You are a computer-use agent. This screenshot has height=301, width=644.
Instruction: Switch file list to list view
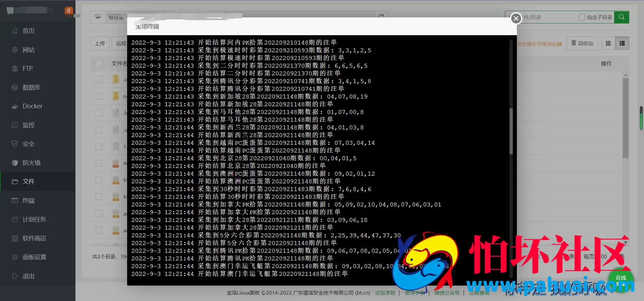pyautogui.click(x=622, y=43)
